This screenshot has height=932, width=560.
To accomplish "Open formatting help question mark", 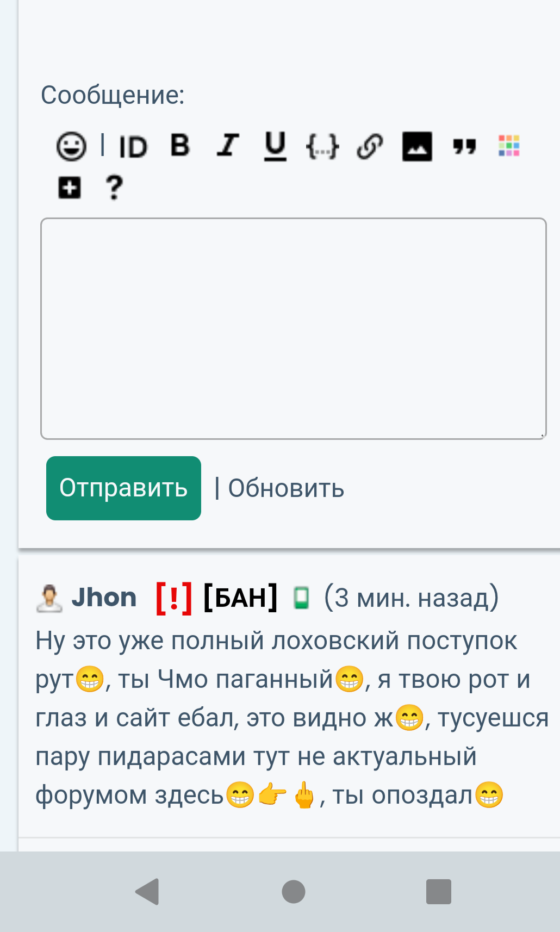I will coord(114,188).
